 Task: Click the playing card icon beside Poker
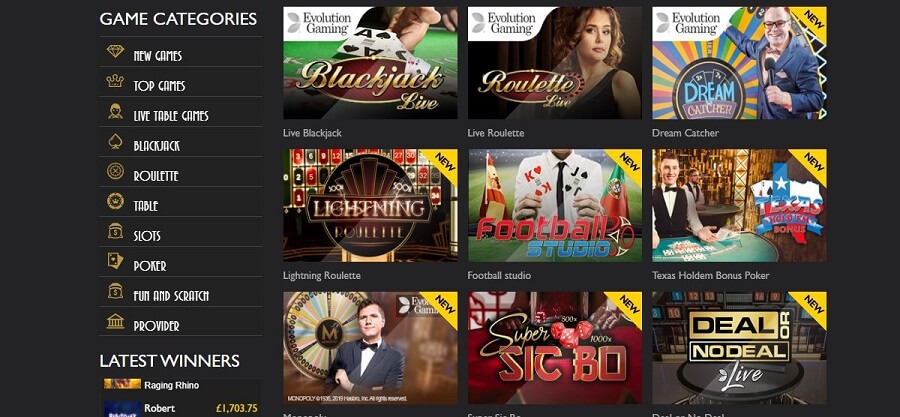(x=115, y=261)
